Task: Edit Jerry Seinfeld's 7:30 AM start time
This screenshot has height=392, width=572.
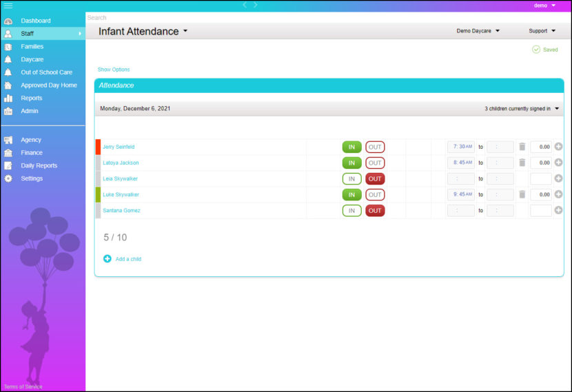Action: (461, 147)
